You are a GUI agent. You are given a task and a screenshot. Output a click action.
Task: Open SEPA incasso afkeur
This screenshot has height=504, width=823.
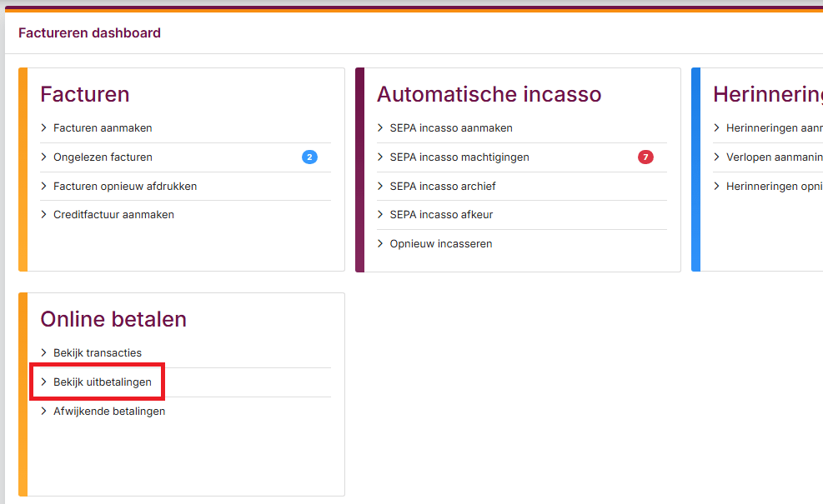coord(443,214)
